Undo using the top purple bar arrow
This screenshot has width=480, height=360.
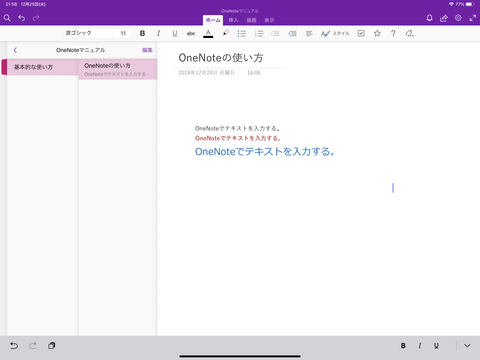[22, 18]
